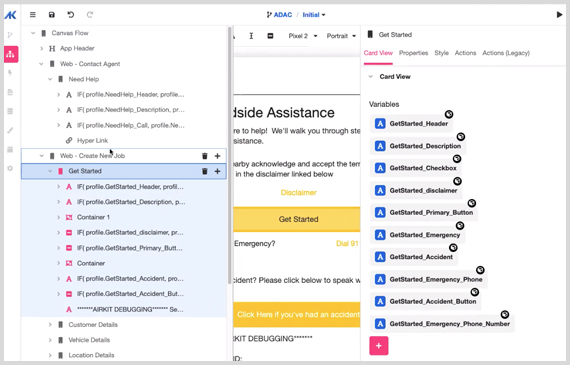Delete Web - Create New Job with trash icon

(x=205, y=156)
